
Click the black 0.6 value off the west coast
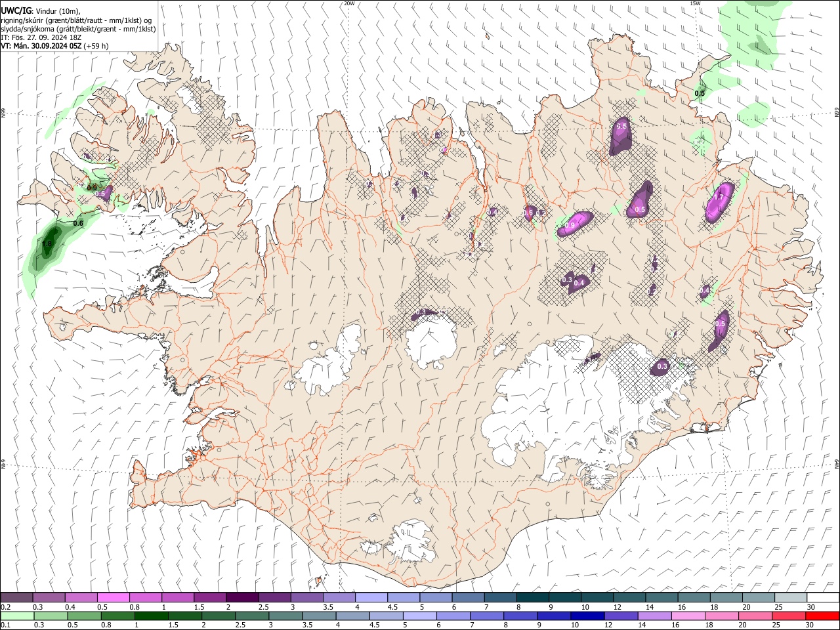pyautogui.click(x=78, y=224)
